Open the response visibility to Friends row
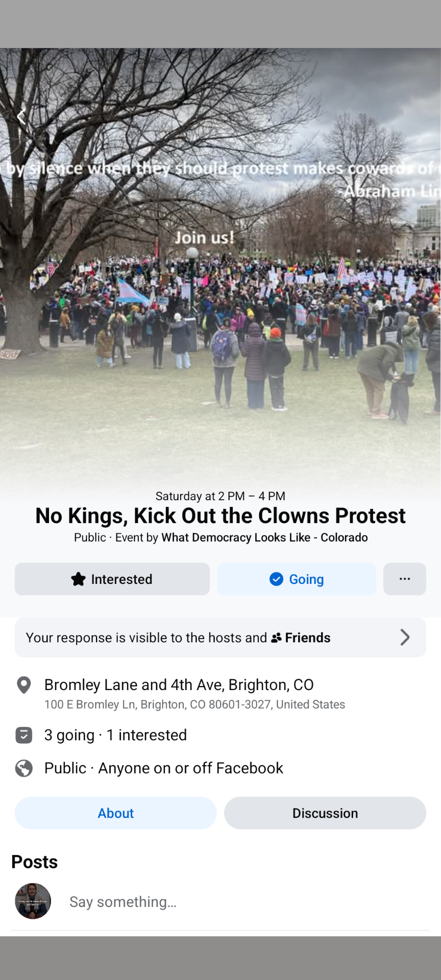Viewport: 441px width, 980px height. pyautogui.click(x=220, y=638)
